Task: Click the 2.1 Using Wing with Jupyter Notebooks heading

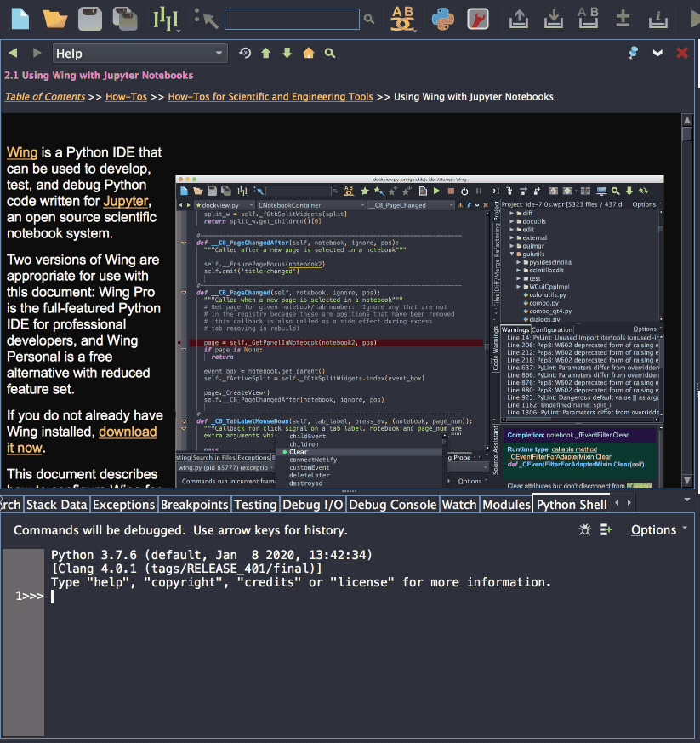Action: [x=99, y=76]
